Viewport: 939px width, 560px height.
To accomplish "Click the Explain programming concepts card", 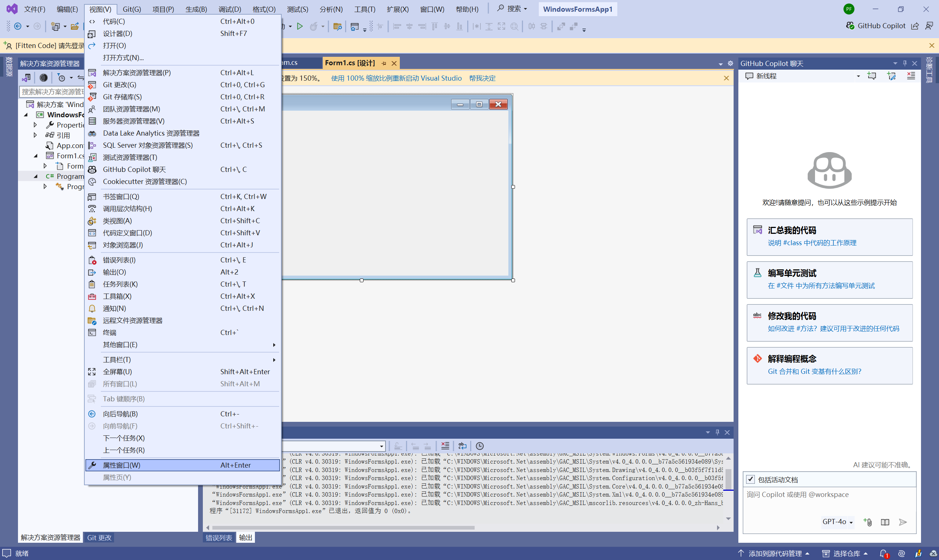I will tap(829, 365).
